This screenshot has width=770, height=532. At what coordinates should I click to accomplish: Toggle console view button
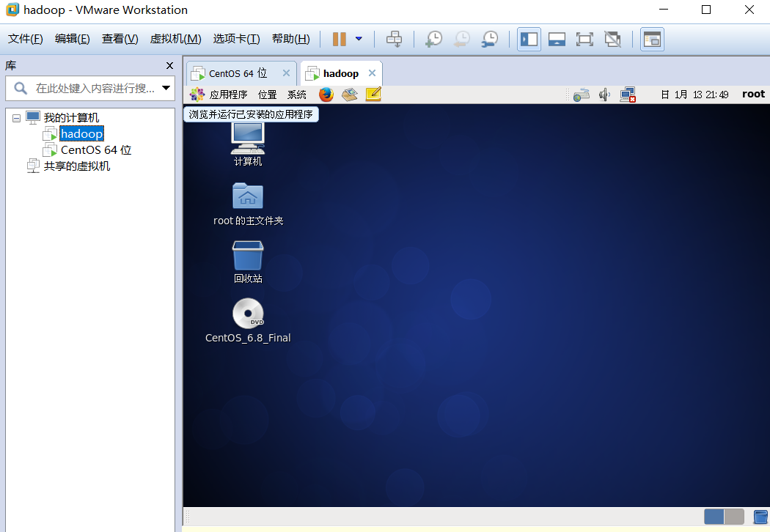[x=652, y=40]
